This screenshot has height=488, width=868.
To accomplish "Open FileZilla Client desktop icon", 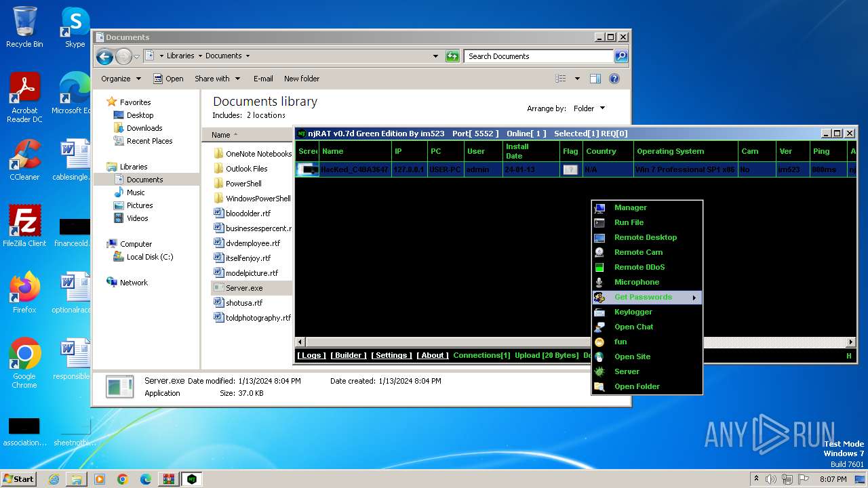I will click(24, 226).
